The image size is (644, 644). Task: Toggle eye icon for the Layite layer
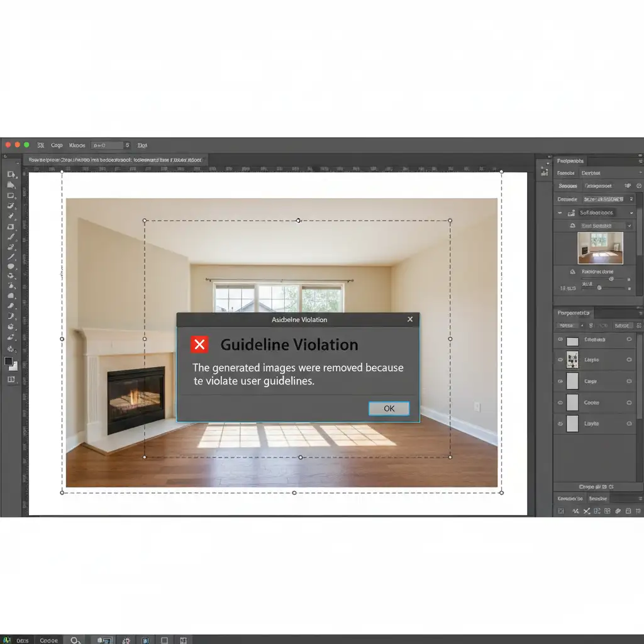(x=559, y=424)
